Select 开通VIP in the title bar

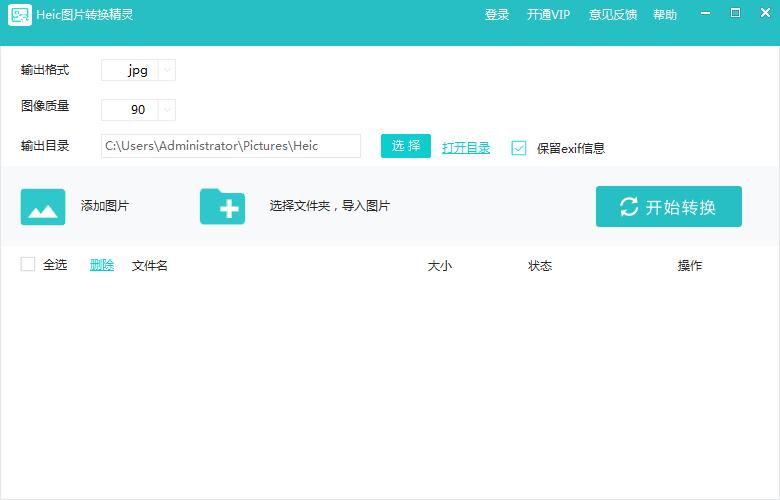548,15
